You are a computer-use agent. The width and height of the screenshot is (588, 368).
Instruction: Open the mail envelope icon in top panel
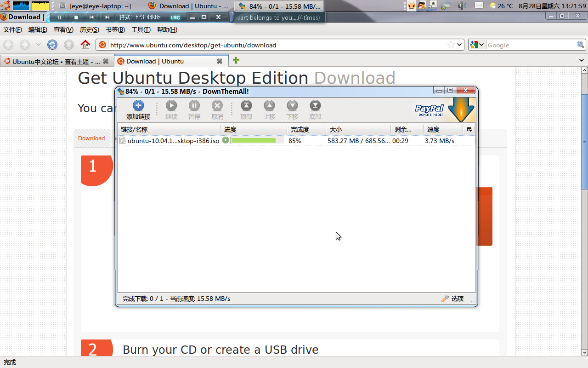tap(479, 6)
